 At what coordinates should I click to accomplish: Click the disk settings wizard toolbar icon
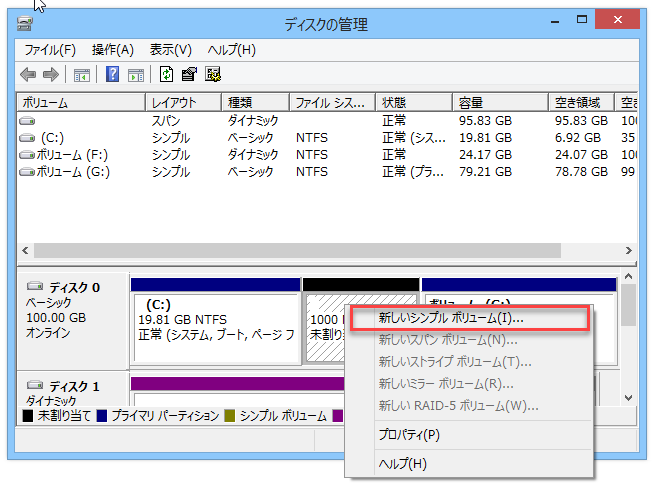(213, 75)
